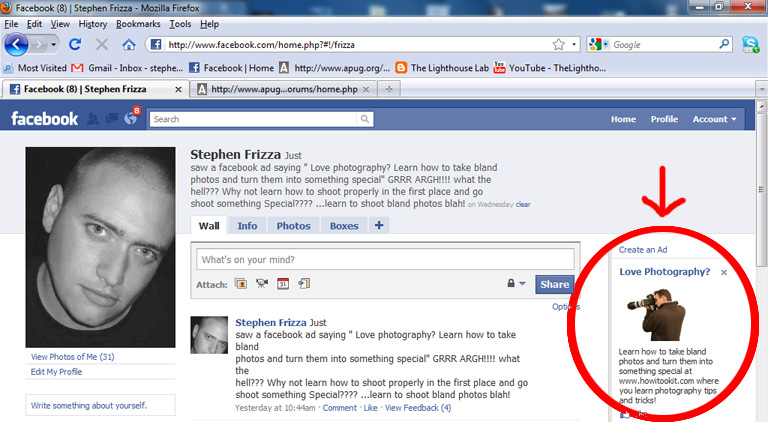Click the Facebook Search box
Image resolution: width=768 pixels, height=422 pixels.
(253, 119)
